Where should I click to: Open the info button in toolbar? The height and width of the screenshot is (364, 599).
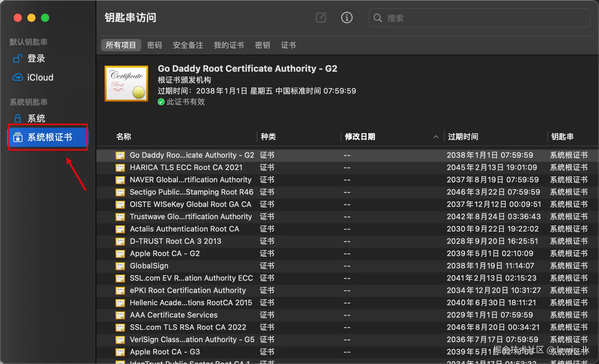coord(347,17)
